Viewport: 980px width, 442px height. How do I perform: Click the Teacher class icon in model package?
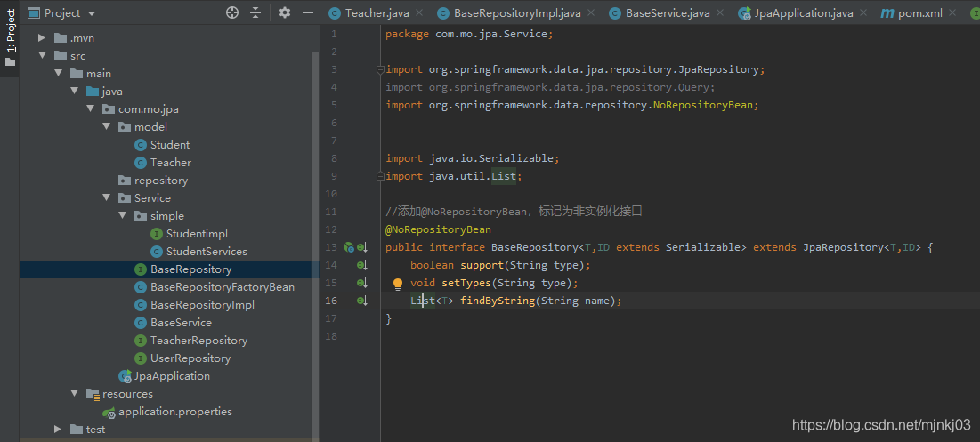click(141, 163)
